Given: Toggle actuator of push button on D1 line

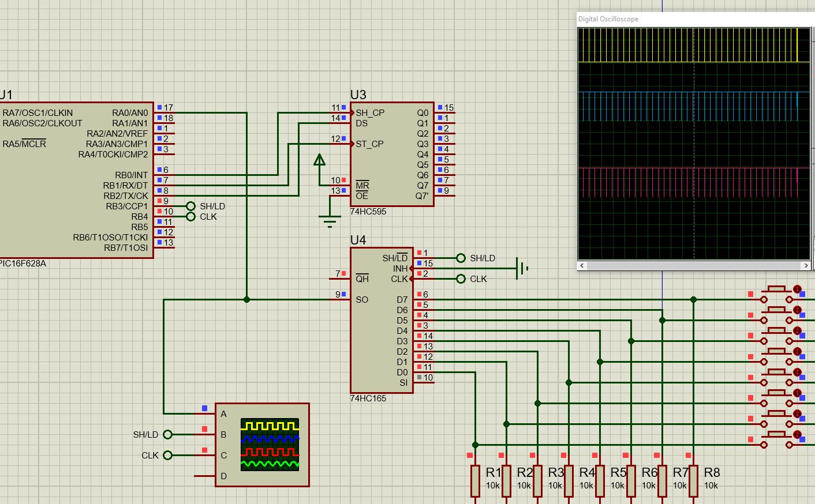Looking at the screenshot, I should point(797,413).
